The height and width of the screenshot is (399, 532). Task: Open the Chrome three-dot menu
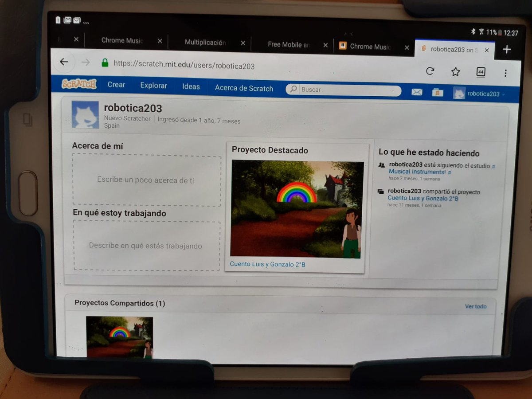tap(505, 73)
